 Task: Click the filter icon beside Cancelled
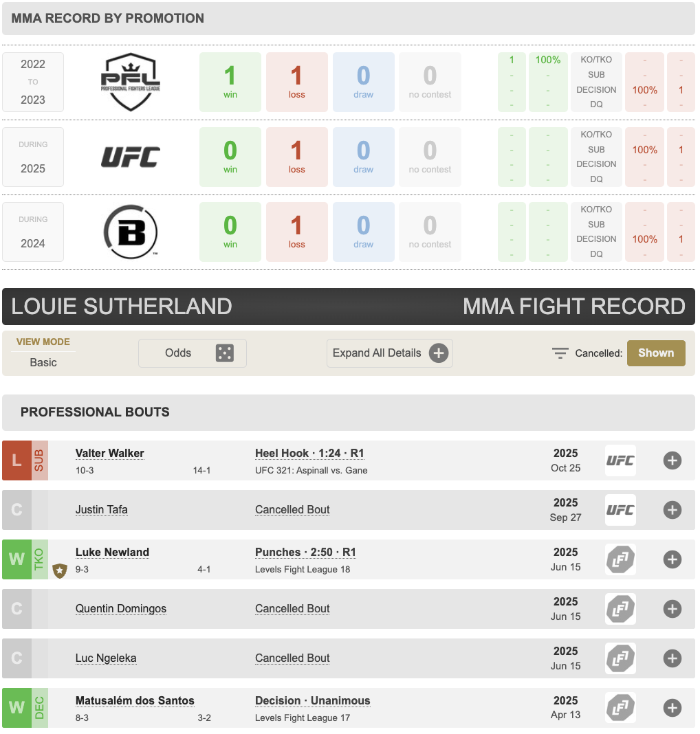[560, 353]
